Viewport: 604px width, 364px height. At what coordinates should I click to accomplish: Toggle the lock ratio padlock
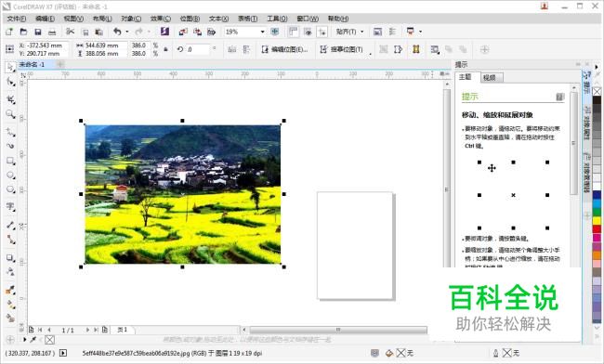tap(165, 49)
